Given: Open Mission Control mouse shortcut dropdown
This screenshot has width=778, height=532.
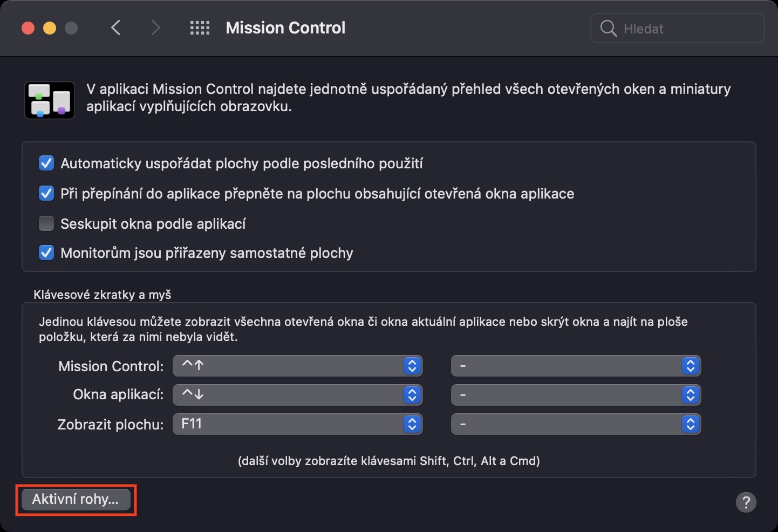Looking at the screenshot, I should coord(576,366).
